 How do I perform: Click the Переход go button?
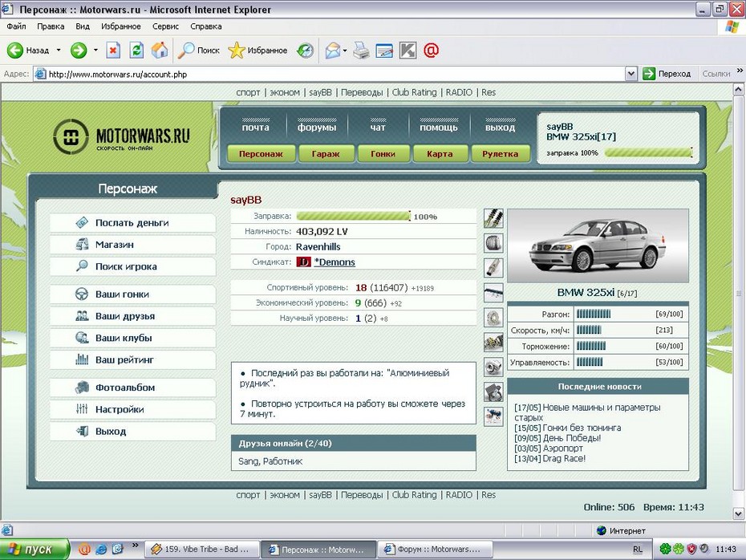coord(667,74)
